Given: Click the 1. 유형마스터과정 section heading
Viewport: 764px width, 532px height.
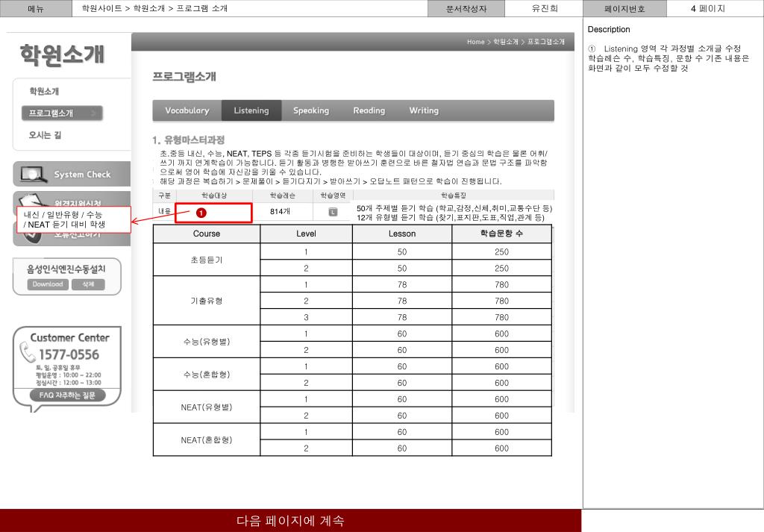Looking at the screenshot, I should coord(188,140).
